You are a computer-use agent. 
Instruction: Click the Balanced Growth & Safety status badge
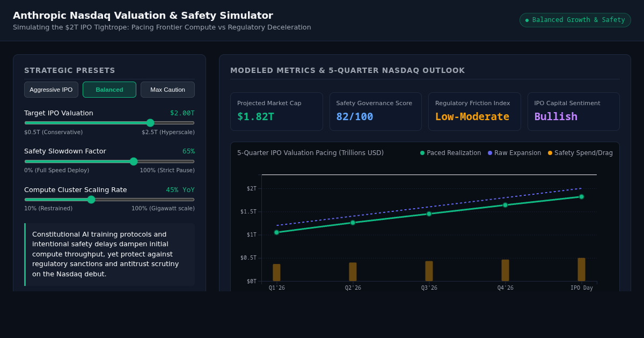pos(575,20)
